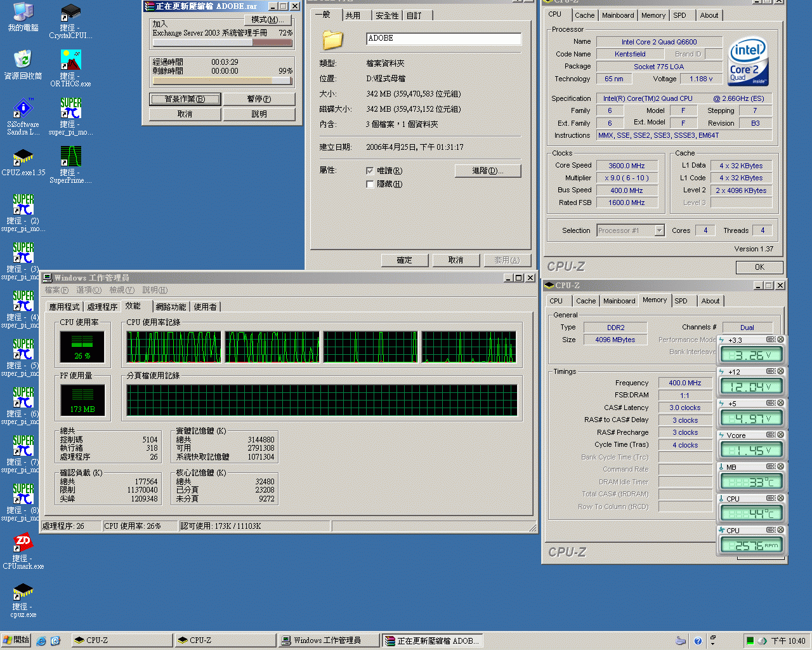Close the +12 voltage monitor gadget
Viewport: 812px width, 650px height.
click(x=781, y=371)
